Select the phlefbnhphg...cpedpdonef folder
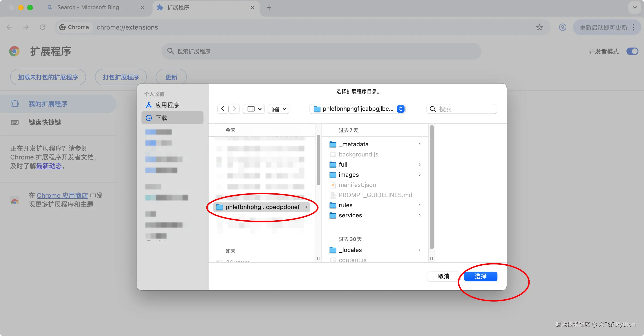The image size is (644, 336). pyautogui.click(x=262, y=207)
